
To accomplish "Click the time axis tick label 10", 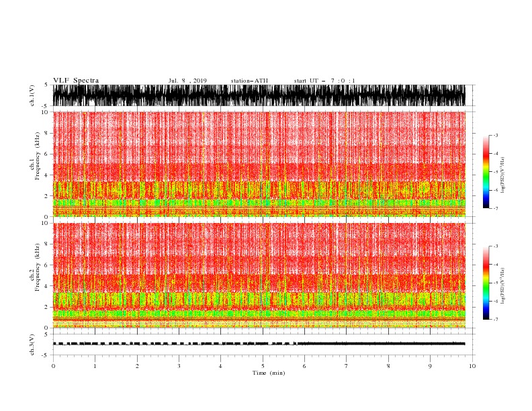I will point(472,366).
